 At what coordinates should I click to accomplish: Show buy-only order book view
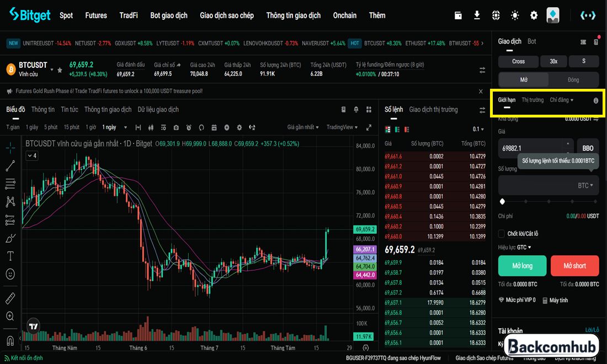397,129
